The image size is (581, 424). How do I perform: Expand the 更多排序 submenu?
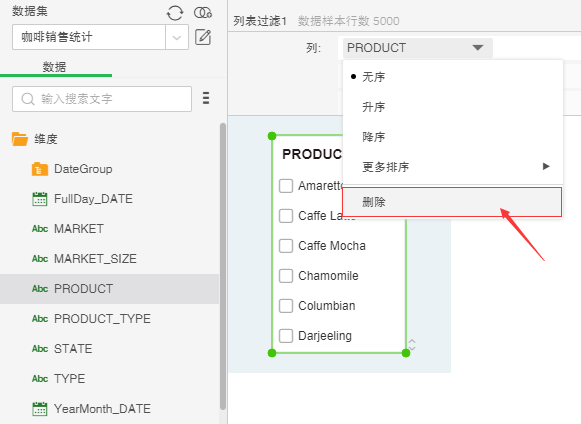pyautogui.click(x=453, y=167)
